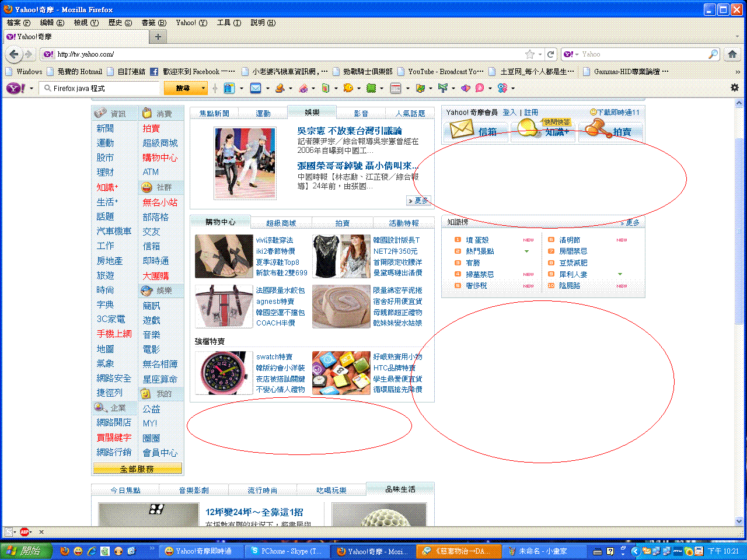This screenshot has height=560, width=747.
Task: Show more bookmarks with the overflow chevron
Action: [738, 72]
